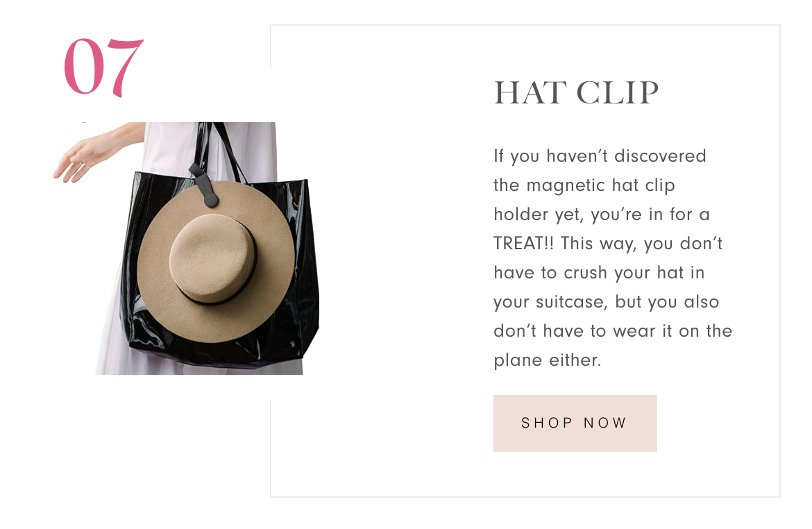812x529 pixels.
Task: Click the text "the magnetic hat clip"
Action: 584,185
